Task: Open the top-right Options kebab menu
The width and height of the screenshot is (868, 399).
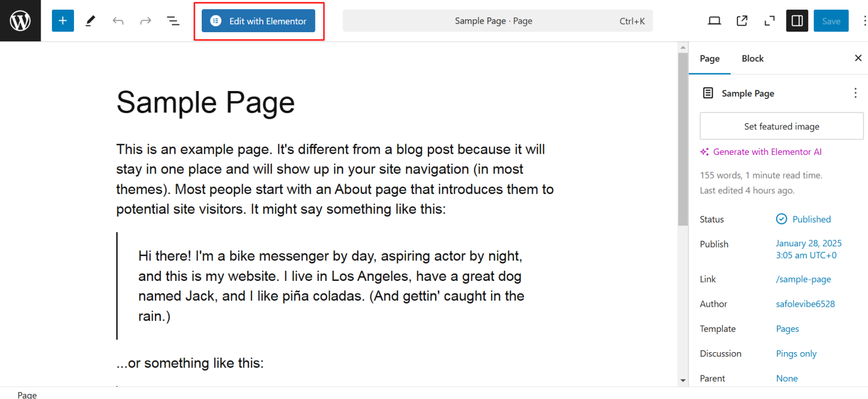Action: pos(863,21)
